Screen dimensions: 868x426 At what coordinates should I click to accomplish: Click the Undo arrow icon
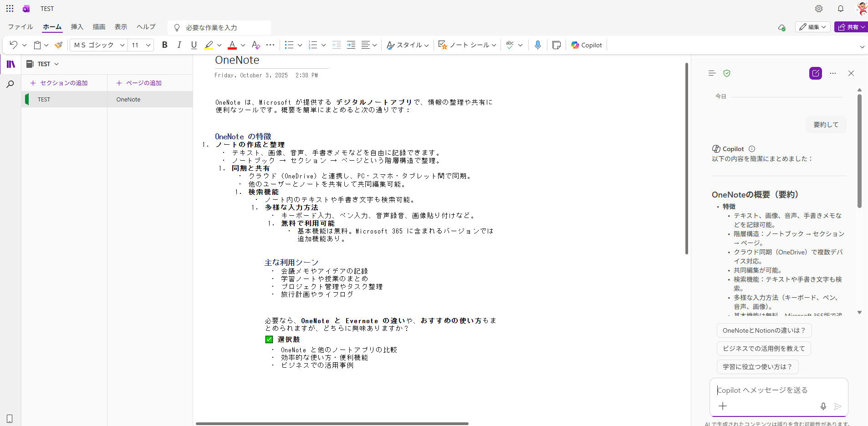(x=13, y=45)
